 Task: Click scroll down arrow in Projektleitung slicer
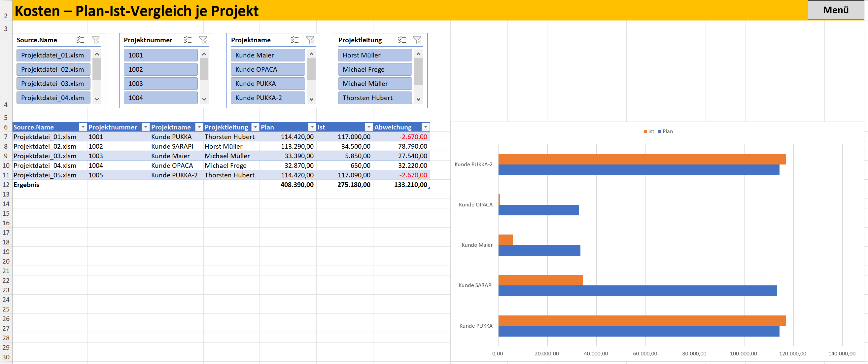pos(419,99)
